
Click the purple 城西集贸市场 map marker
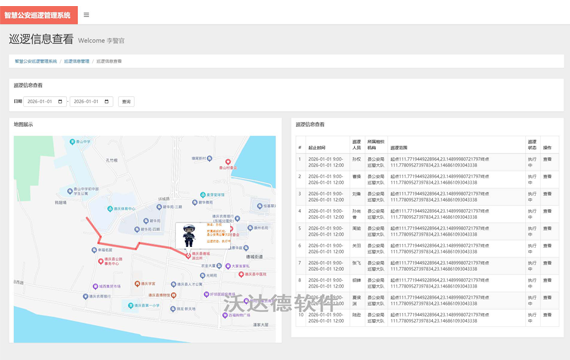(95, 287)
